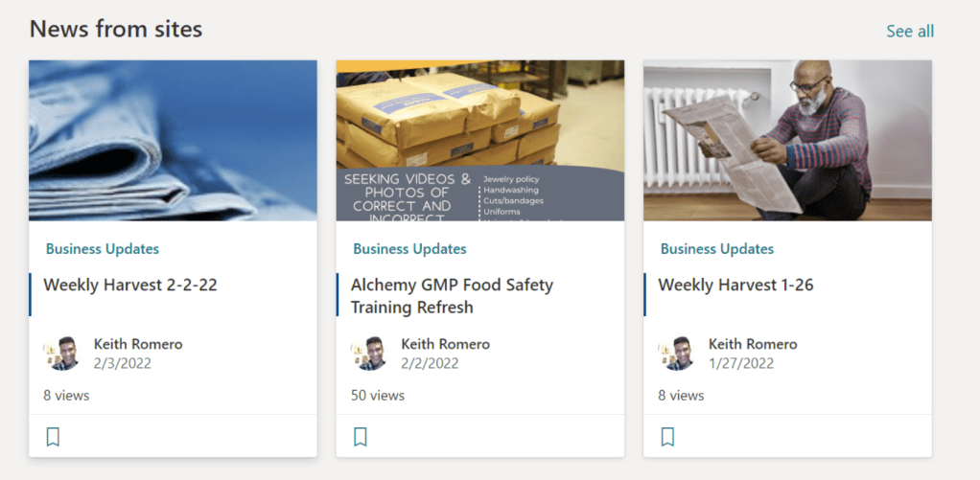Image resolution: width=980 pixels, height=480 pixels.
Task: Click Keith Romero's avatar on the 2/3/2022 post
Action: point(62,354)
